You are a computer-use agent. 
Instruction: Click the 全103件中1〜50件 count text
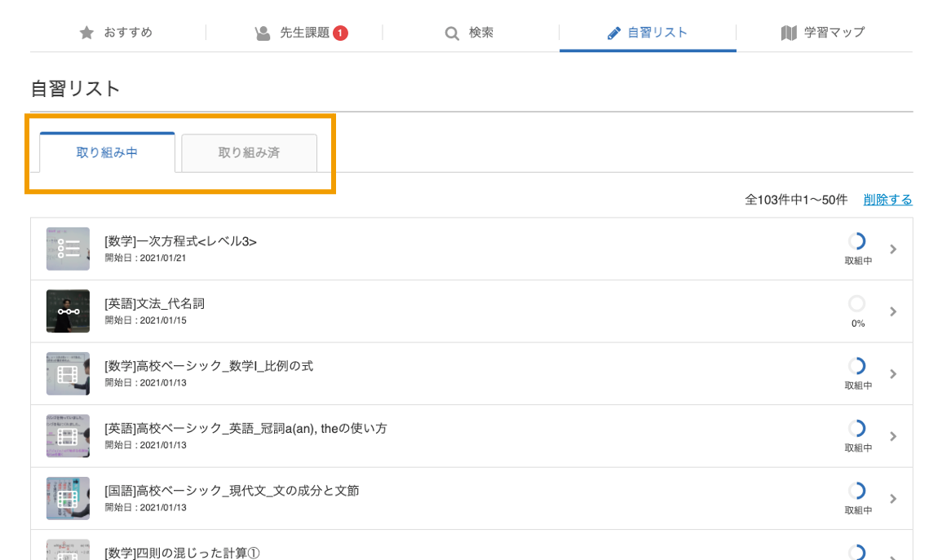tap(795, 200)
